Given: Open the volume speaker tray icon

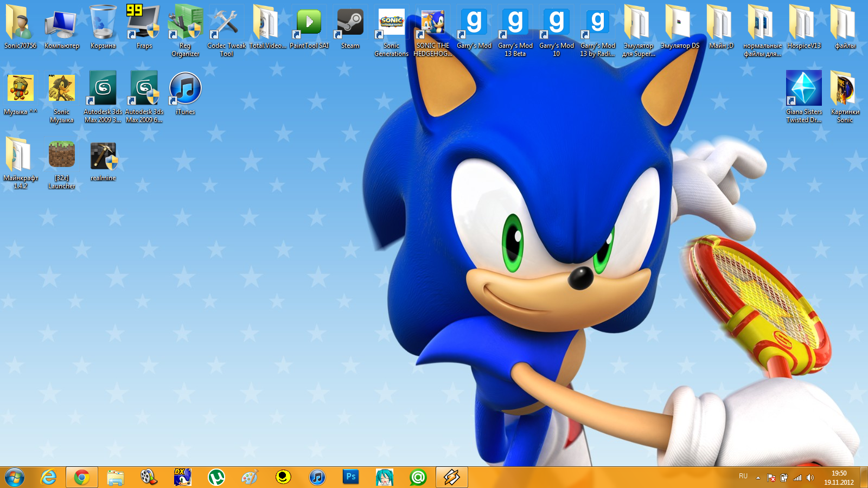Looking at the screenshot, I should pyautogui.click(x=810, y=478).
